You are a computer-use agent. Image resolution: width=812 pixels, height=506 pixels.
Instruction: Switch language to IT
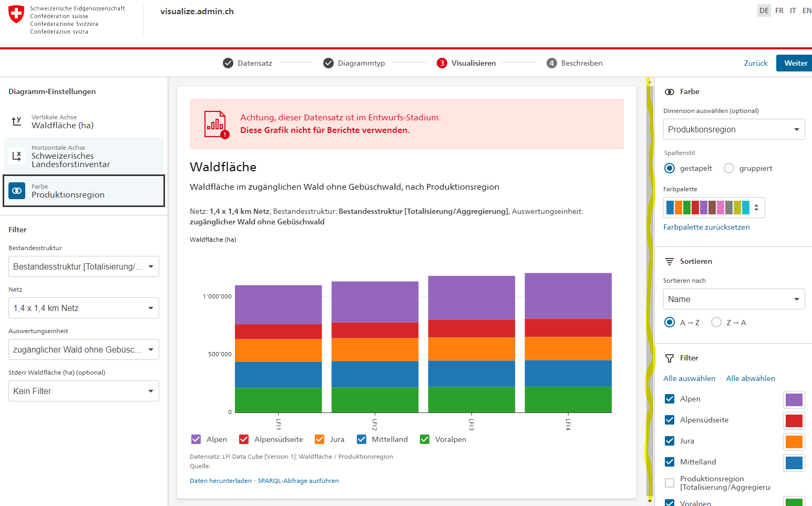(793, 11)
